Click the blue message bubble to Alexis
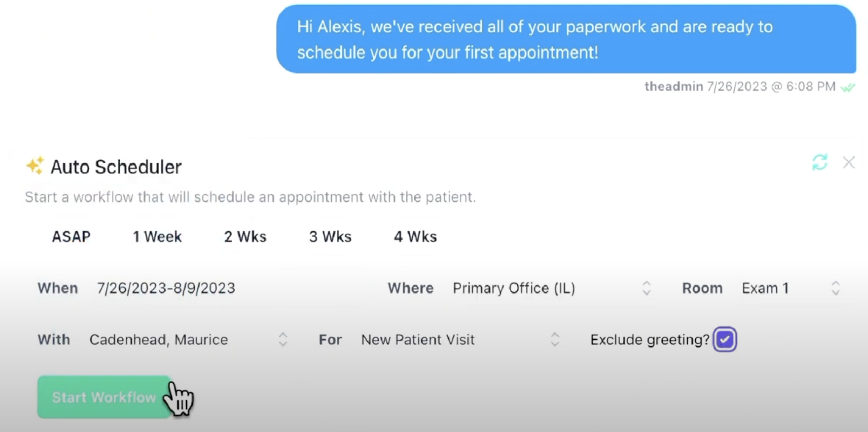 click(566, 39)
